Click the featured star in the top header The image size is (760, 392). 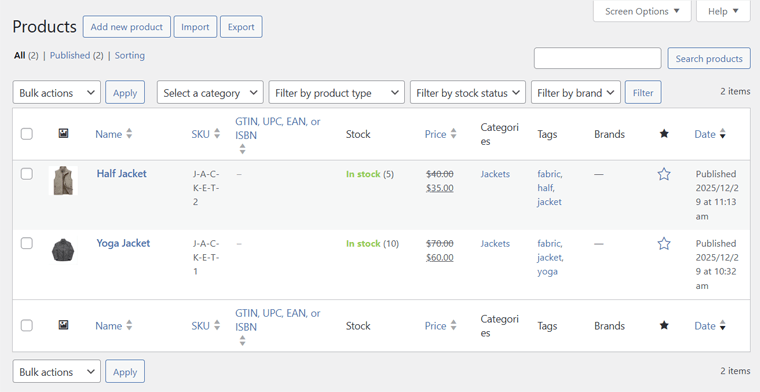pos(664,134)
